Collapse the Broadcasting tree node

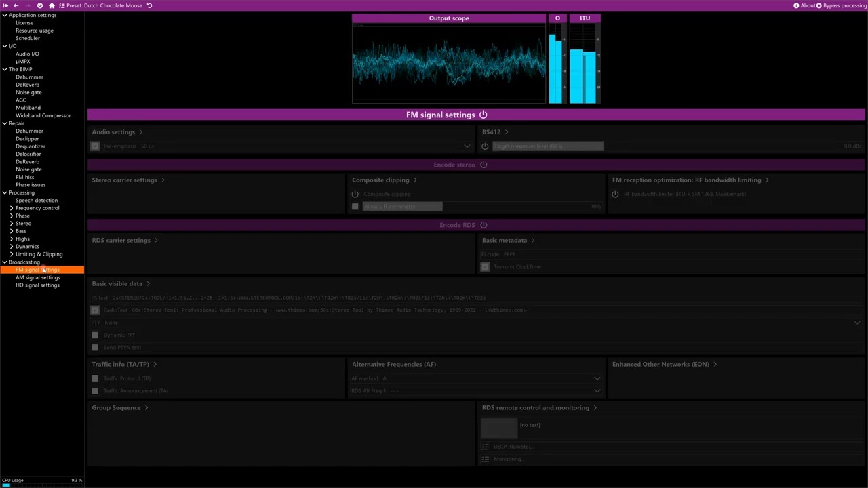coord(5,262)
